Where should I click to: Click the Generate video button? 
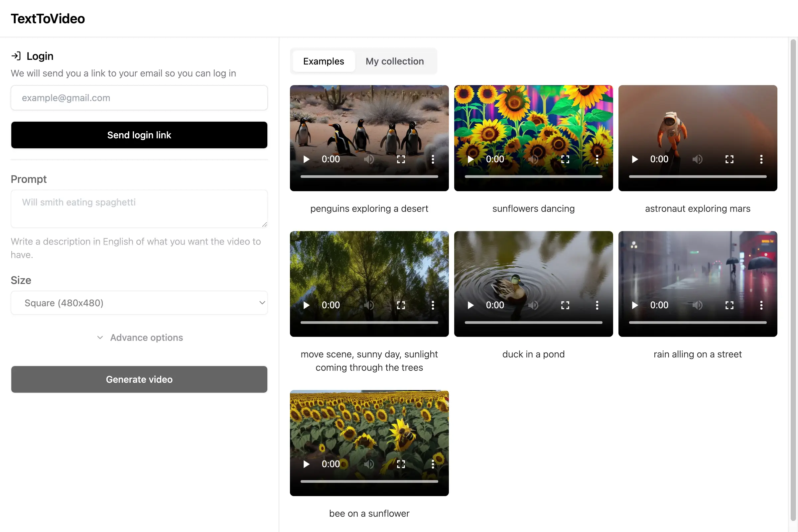[139, 379]
